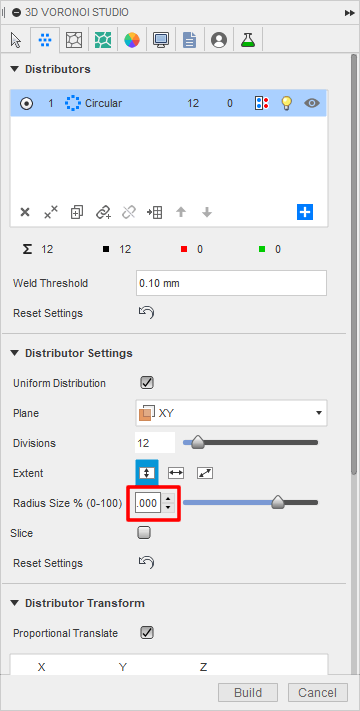Select the arrow pointer tab

coord(16,40)
